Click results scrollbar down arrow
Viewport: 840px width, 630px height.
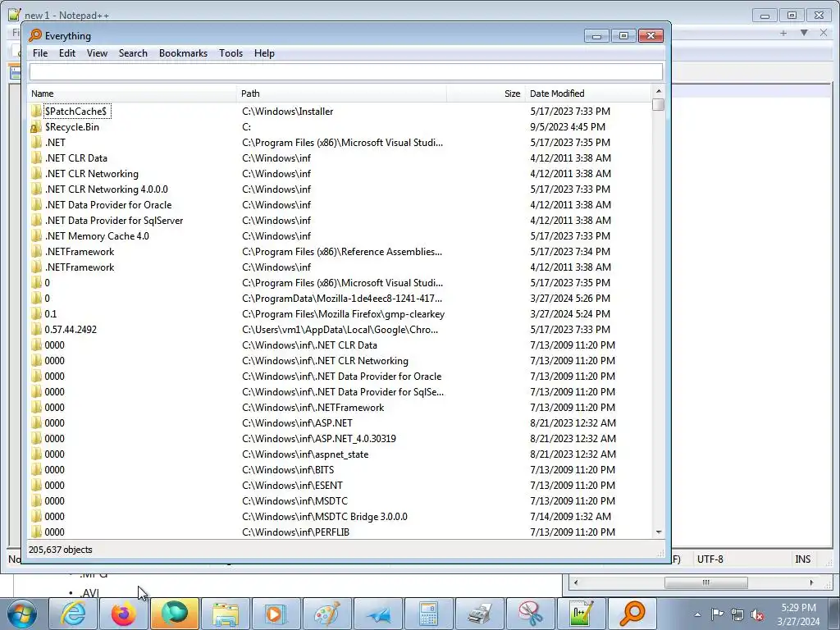click(659, 532)
